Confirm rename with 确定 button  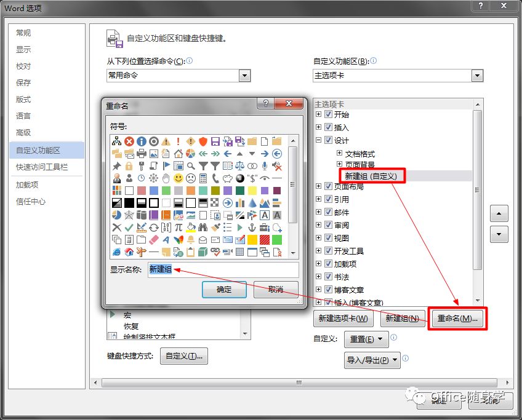pos(224,290)
